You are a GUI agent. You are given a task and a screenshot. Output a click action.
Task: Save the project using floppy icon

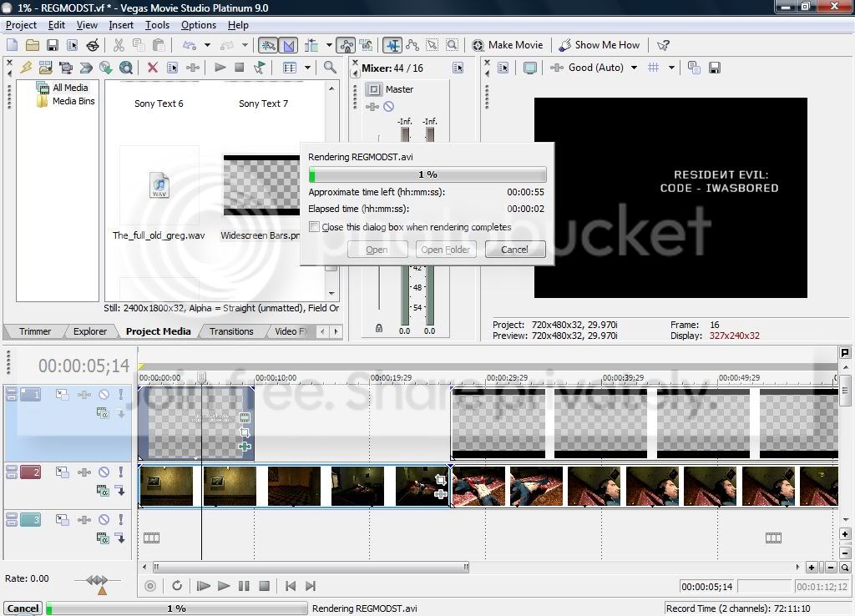tap(53, 45)
